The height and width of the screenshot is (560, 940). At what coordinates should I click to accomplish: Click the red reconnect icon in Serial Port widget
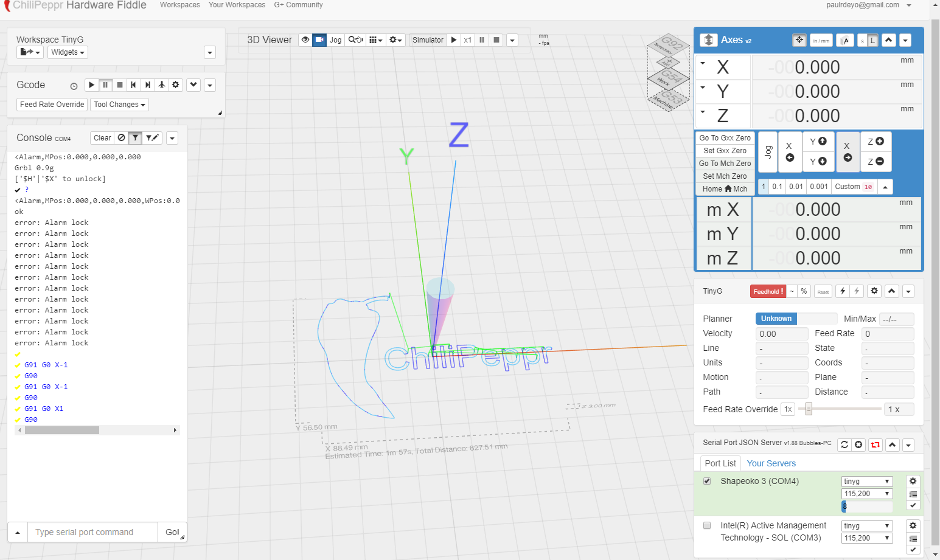point(876,445)
